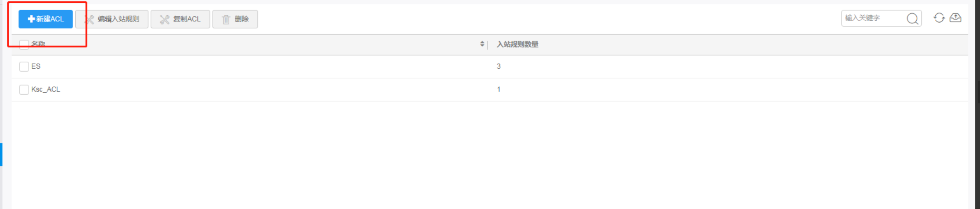This screenshot has height=209, width=980.
Task: Click the 入站规则数量 column header
Action: coord(517,44)
